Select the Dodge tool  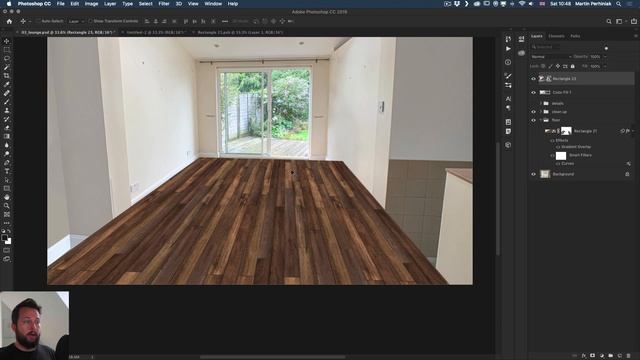7,153
